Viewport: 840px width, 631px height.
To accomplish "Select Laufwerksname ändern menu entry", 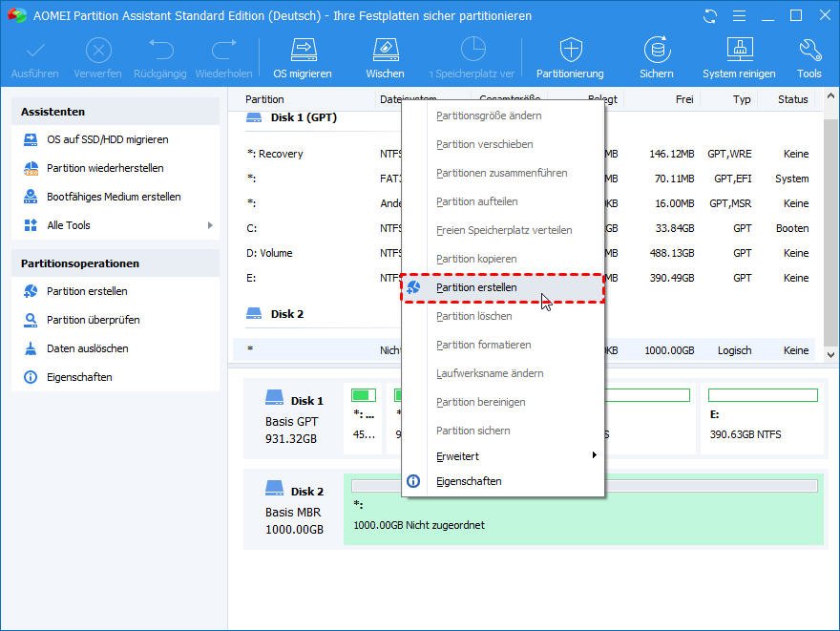I will pos(502,373).
